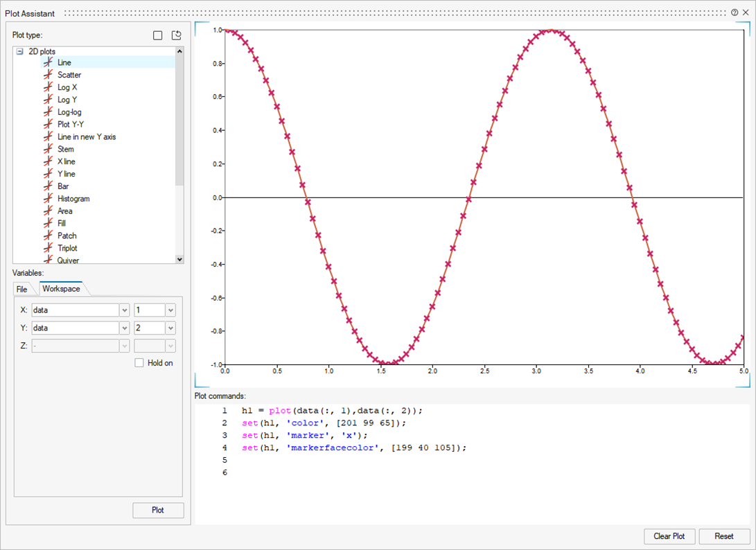Click the Quiver plot icon
The width and height of the screenshot is (756, 550).
[x=48, y=260]
